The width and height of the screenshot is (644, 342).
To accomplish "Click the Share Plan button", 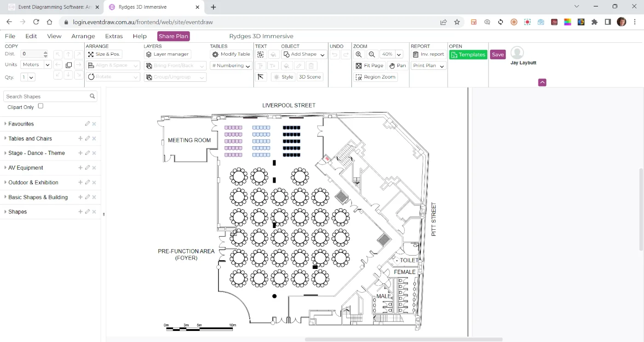I will pos(173,36).
